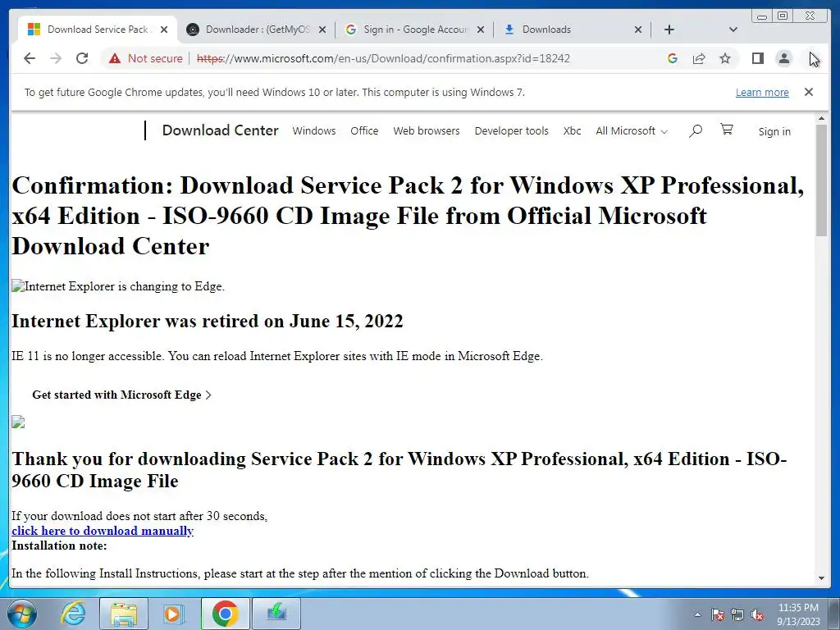Image resolution: width=840 pixels, height=630 pixels.
Task: Open the Chrome profile menu
Action: pyautogui.click(x=783, y=58)
